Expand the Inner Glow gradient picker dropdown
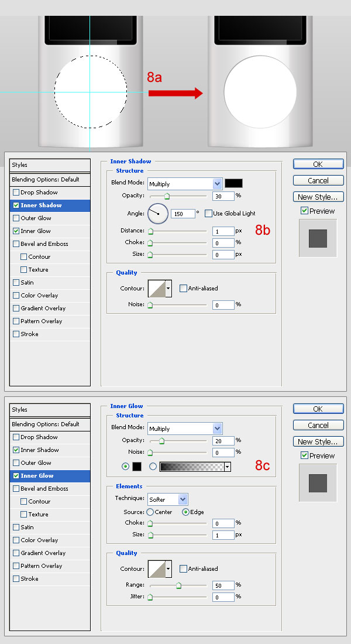351x644 pixels. click(227, 467)
